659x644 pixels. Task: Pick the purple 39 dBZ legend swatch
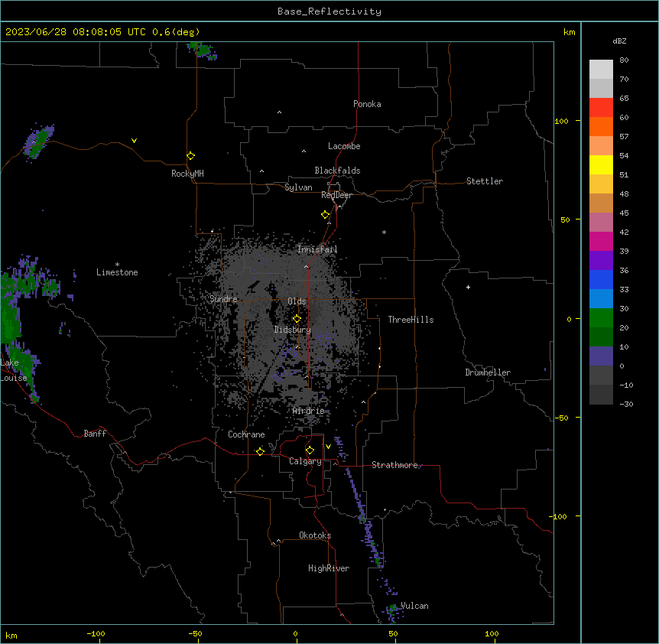pos(601,260)
